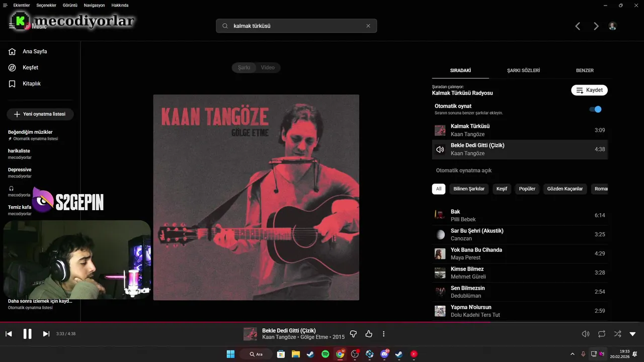644x362 pixels.
Task: Play Yok Bana Bu Cihanda
Action: click(x=520, y=253)
